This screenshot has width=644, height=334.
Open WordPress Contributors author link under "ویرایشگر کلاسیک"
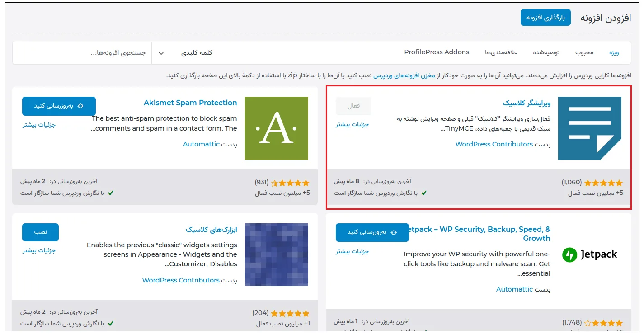(x=494, y=144)
